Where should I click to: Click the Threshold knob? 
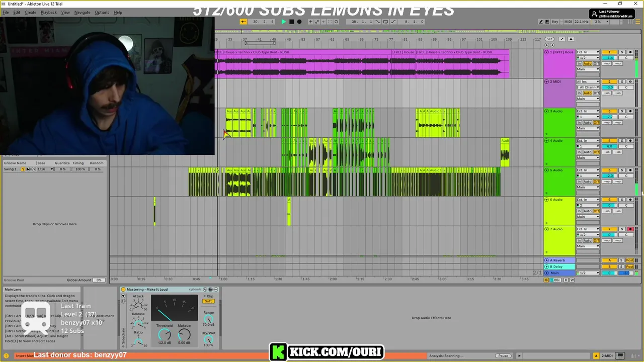(x=165, y=334)
